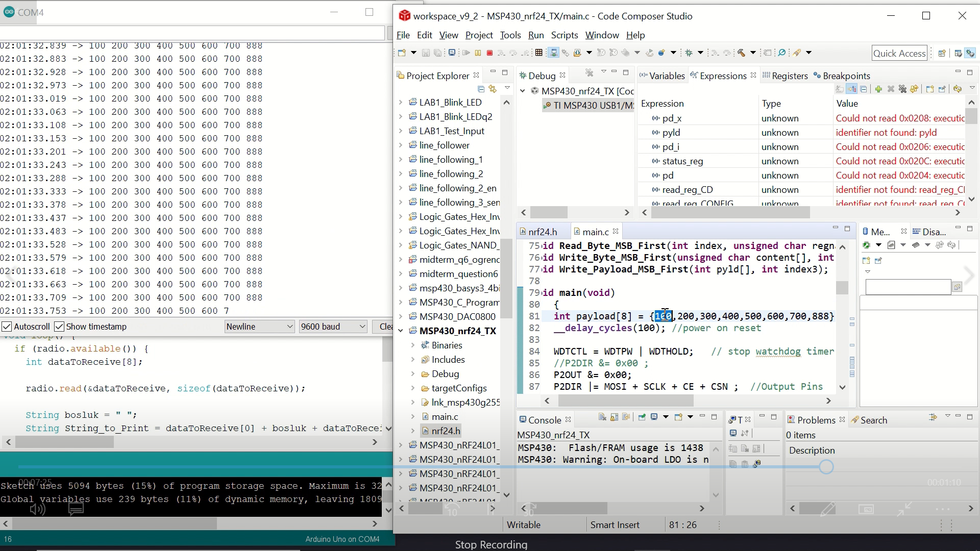Click Clear Console icon in Console panel

602,417
